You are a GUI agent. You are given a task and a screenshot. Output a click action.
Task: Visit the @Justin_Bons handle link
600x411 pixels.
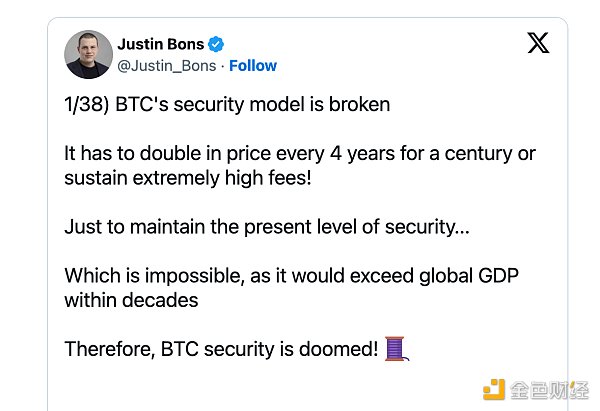(x=167, y=66)
